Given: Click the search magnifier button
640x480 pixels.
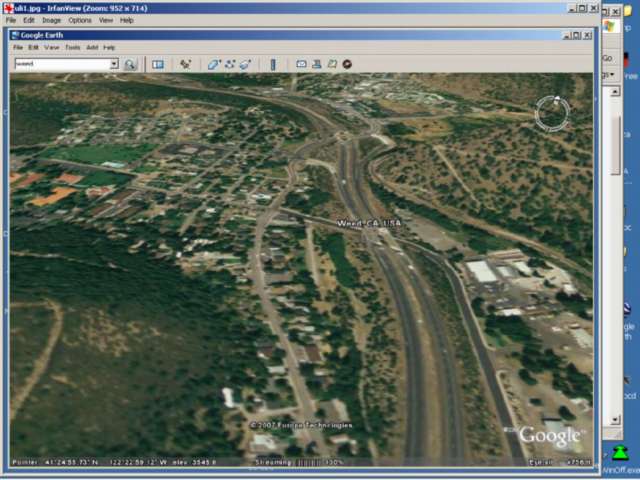Looking at the screenshot, I should coord(130,64).
